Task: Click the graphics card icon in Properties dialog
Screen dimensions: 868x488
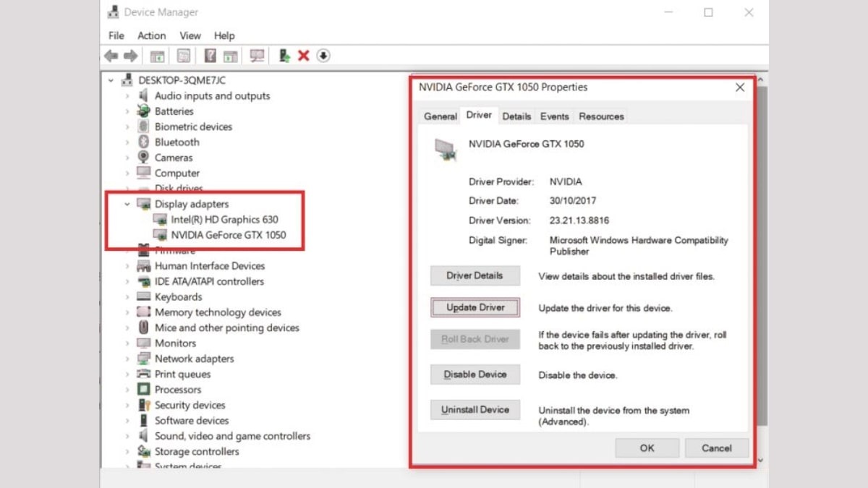Action: coord(446,150)
